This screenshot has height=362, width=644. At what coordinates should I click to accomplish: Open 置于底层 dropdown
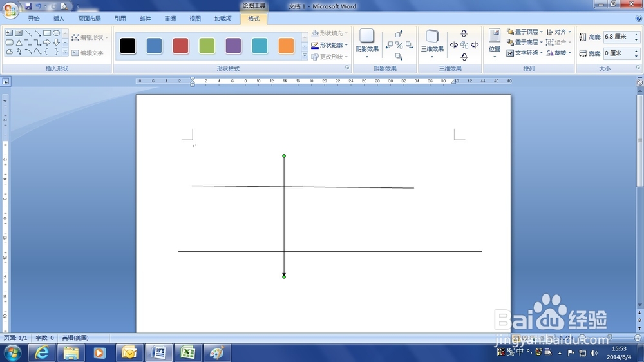[542, 43]
